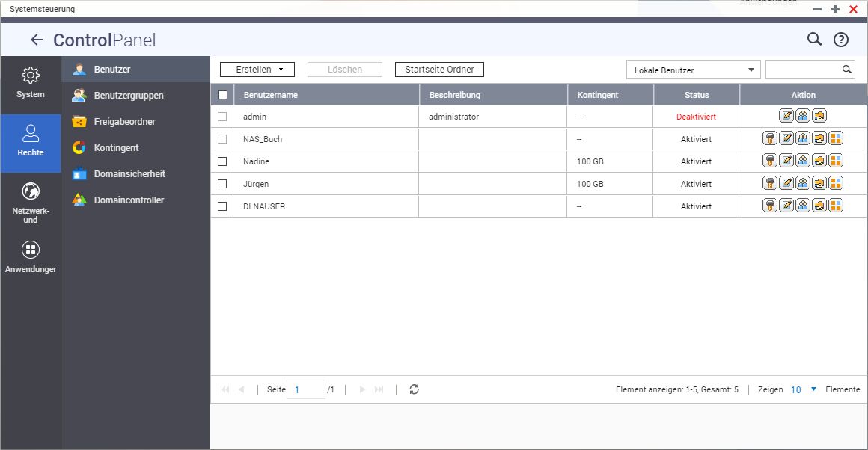
Task: Click the refresh icon in the pagination bar
Action: pyautogui.click(x=415, y=389)
